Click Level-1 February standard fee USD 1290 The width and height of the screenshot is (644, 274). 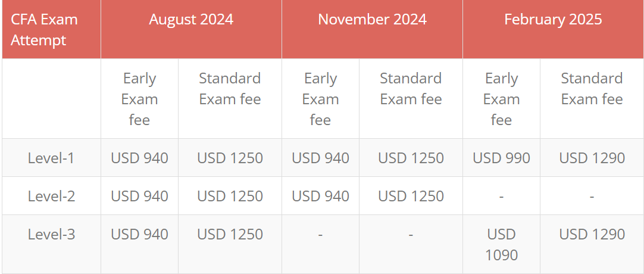(592, 158)
